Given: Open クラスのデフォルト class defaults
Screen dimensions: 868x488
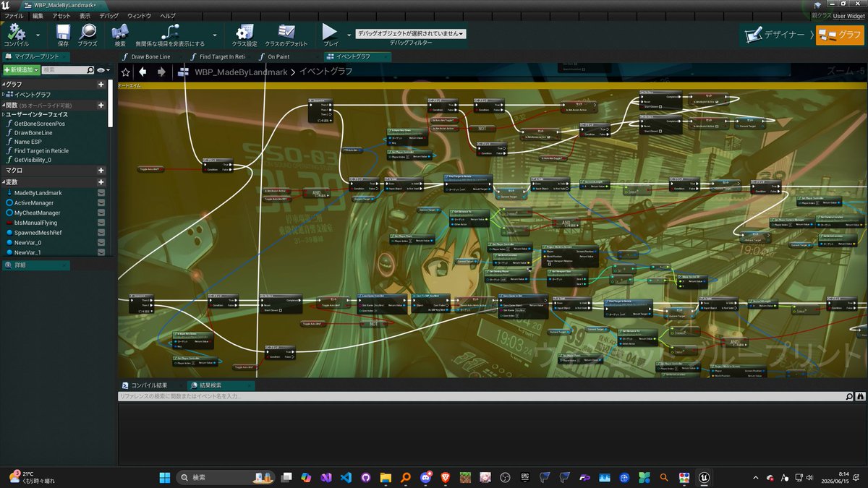Looking at the screenshot, I should pyautogui.click(x=286, y=34).
